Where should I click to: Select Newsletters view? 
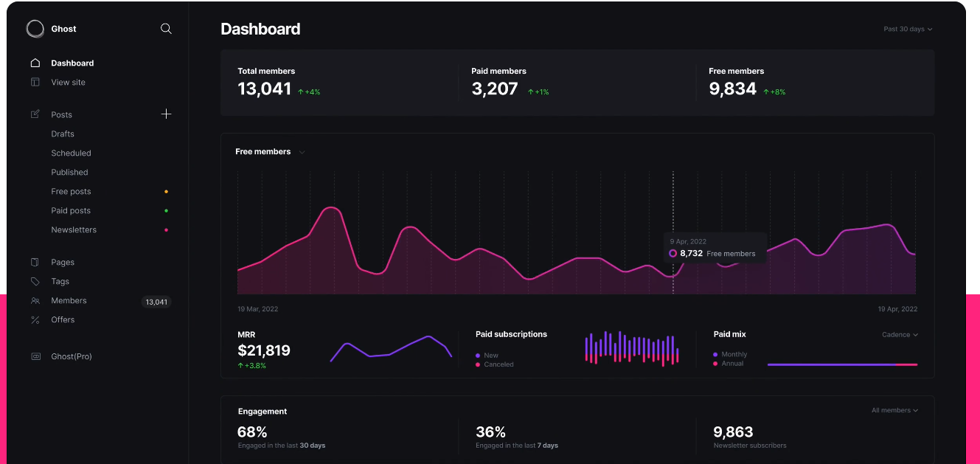tap(74, 229)
